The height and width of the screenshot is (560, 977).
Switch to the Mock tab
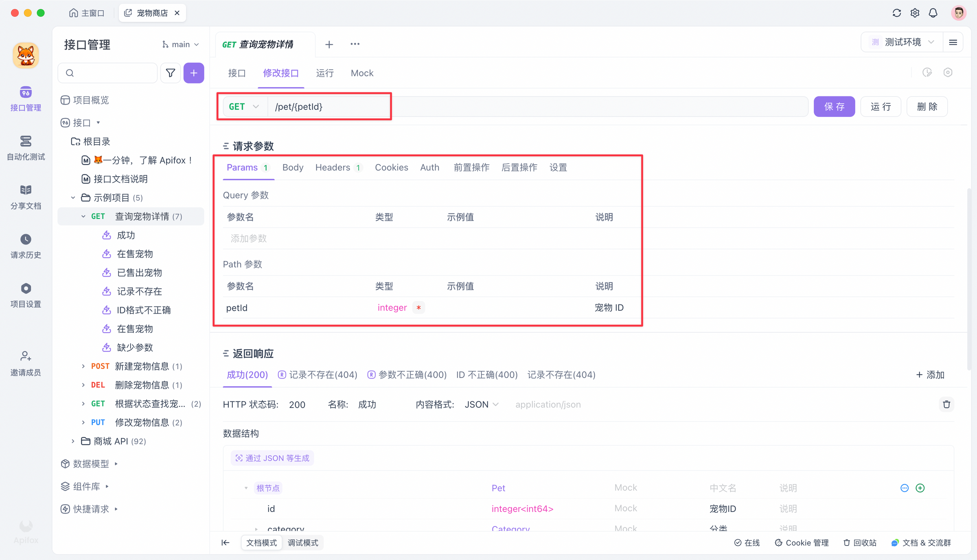click(x=361, y=73)
